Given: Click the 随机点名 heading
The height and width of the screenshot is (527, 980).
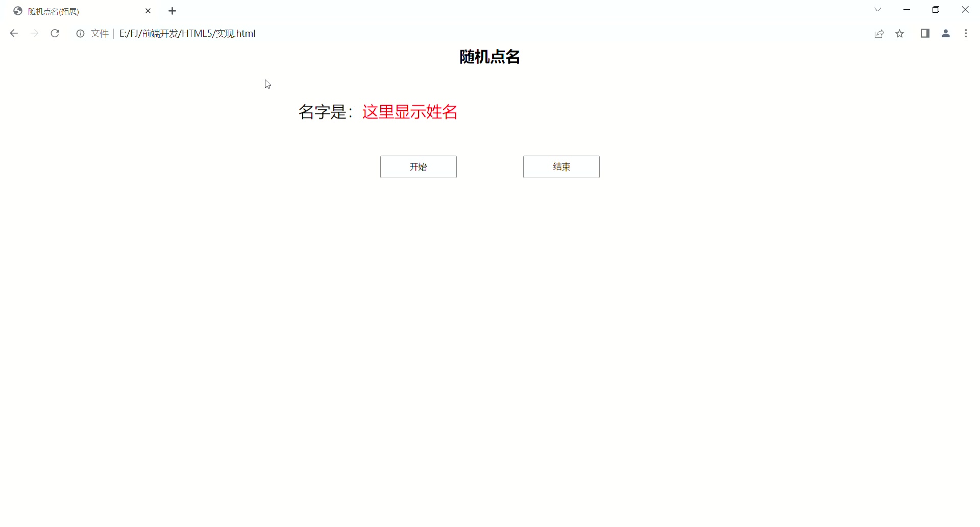Looking at the screenshot, I should (x=489, y=57).
